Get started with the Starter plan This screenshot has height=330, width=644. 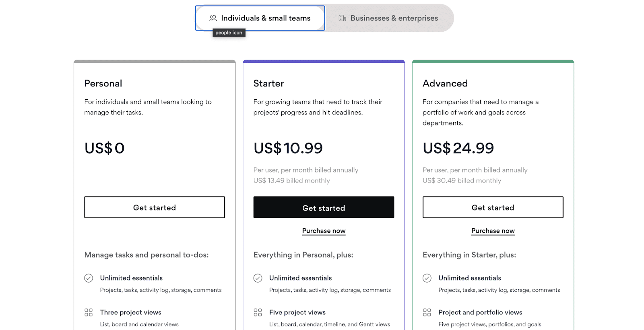(324, 207)
